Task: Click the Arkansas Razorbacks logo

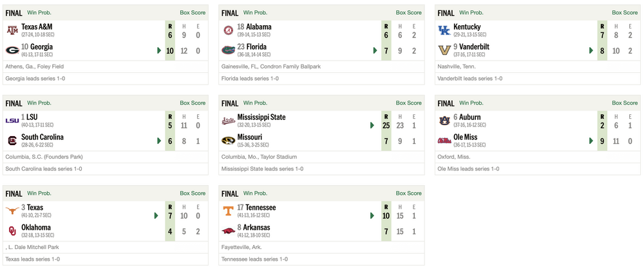Action: [x=228, y=230]
